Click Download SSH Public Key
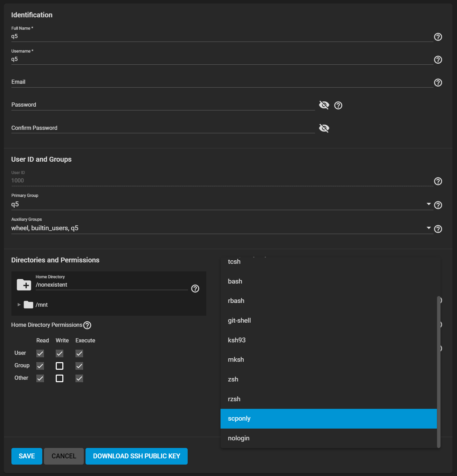457x476 pixels. [x=136, y=456]
